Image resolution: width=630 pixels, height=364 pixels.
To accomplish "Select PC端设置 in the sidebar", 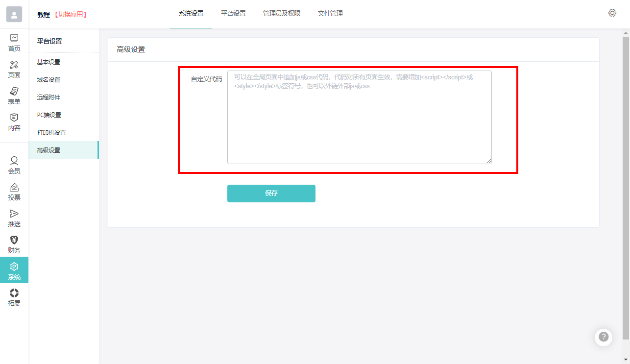I will click(x=64, y=115).
